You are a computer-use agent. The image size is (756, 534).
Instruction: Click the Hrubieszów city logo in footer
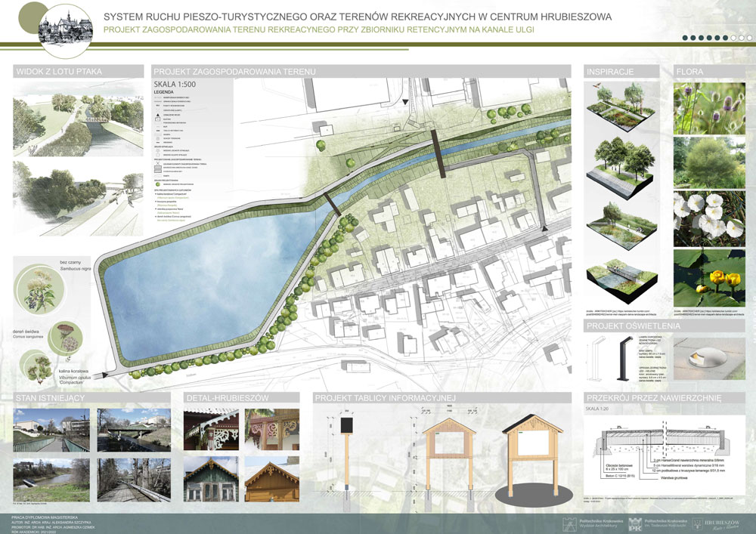point(724,522)
